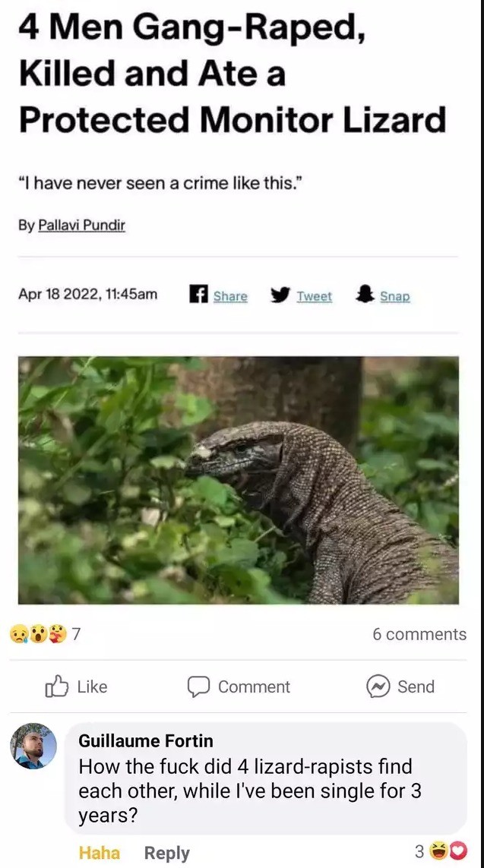Toggle the Haha reaction on the comment
This screenshot has width=484, height=868.
[99, 853]
